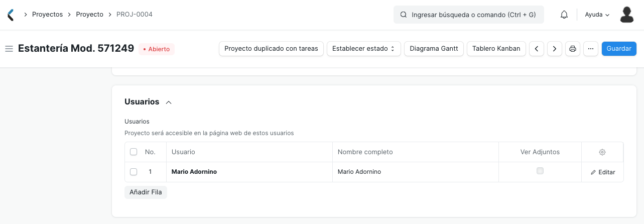Viewport: 644px width, 224px height.
Task: Toggle Ver Adjuntos checkbox for Mario Adornino
Action: point(540,171)
